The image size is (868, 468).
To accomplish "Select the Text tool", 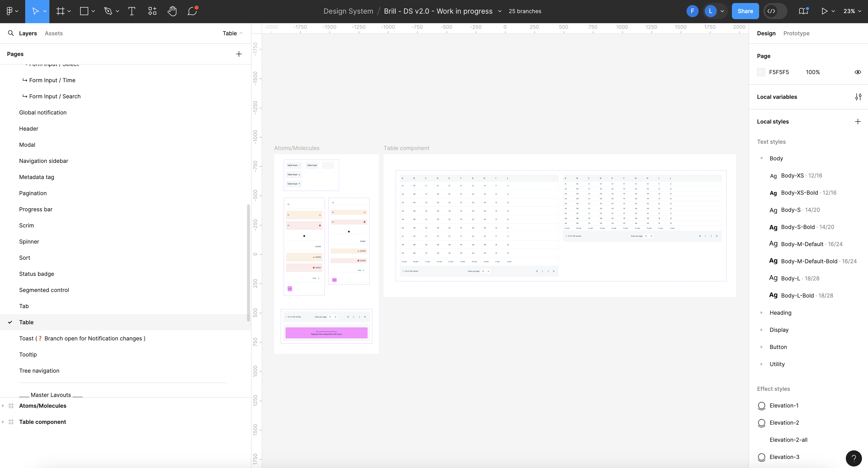I will pyautogui.click(x=131, y=11).
